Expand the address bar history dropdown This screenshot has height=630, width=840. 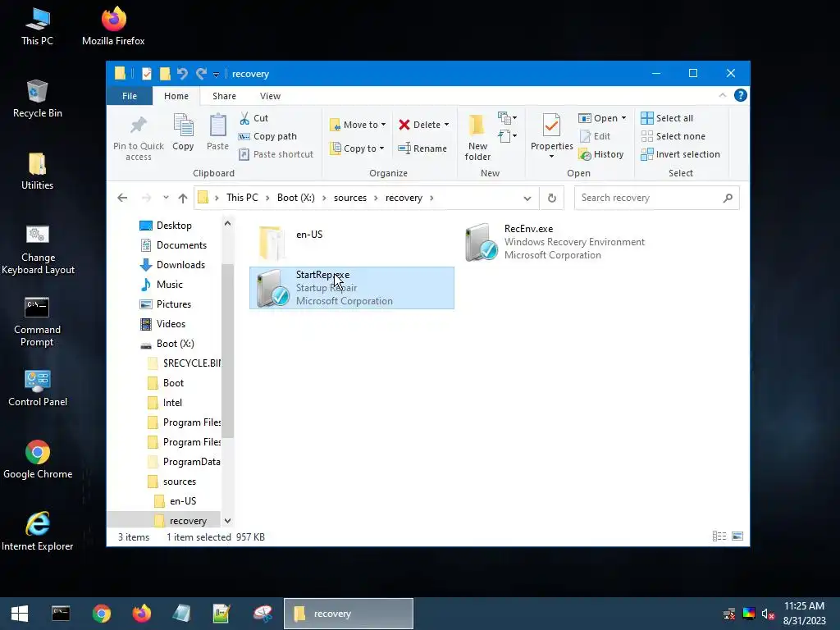[x=527, y=199]
